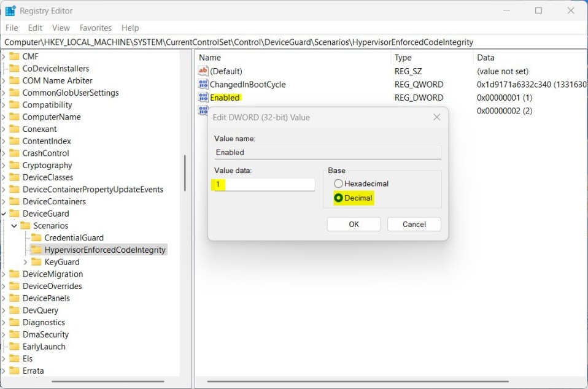Viewport: 588px width, 389px height.
Task: Select the Decimal base option
Action: point(354,198)
